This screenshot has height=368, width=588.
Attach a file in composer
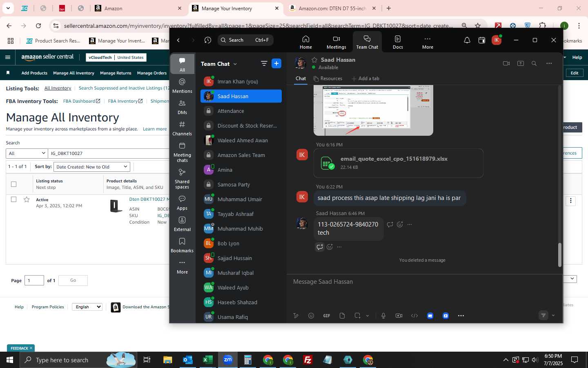tap(342, 316)
